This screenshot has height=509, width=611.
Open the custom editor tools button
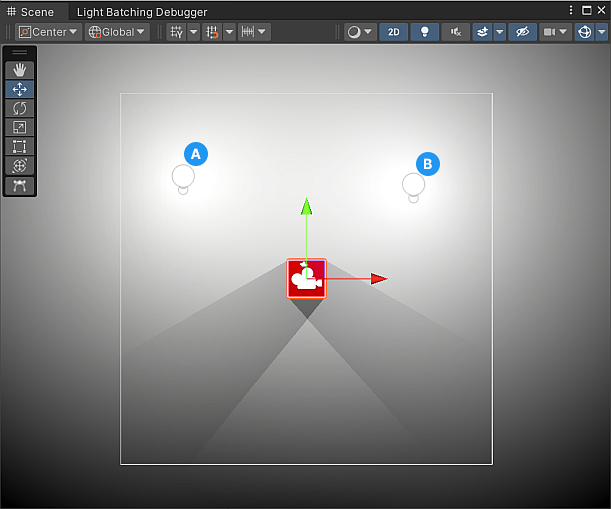point(19,185)
